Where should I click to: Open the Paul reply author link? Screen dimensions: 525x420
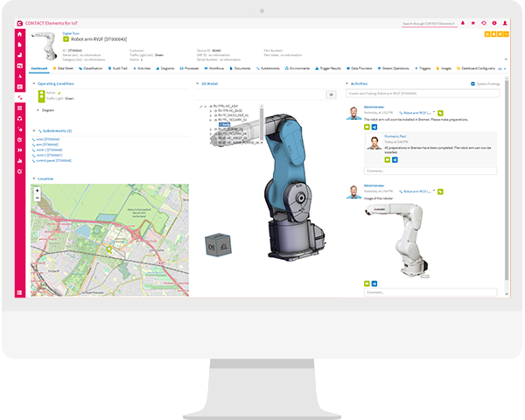[395, 136]
